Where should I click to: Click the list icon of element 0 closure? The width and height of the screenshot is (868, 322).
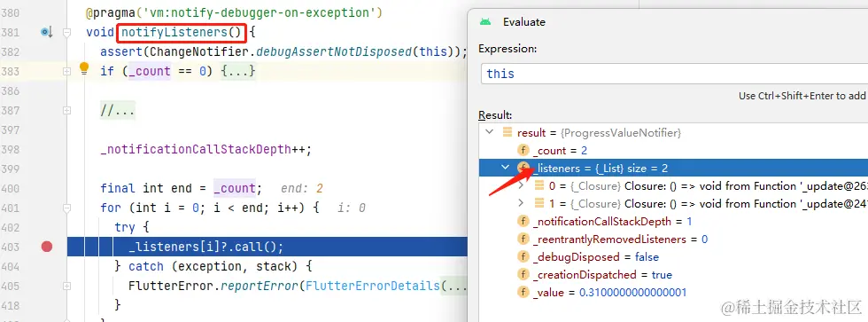[539, 185]
